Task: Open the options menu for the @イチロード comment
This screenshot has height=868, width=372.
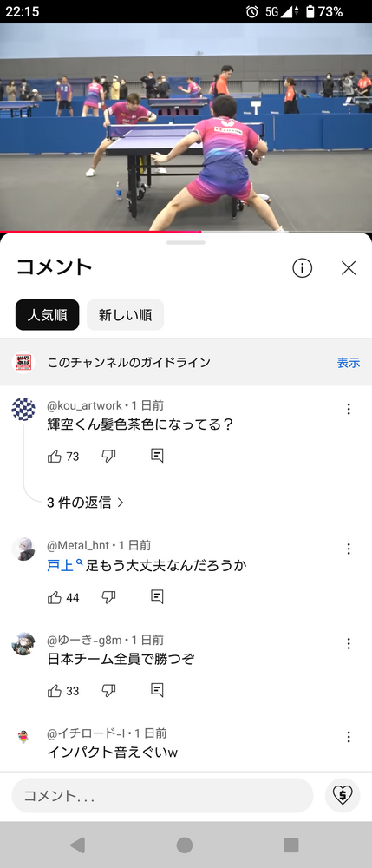Action: (x=349, y=737)
